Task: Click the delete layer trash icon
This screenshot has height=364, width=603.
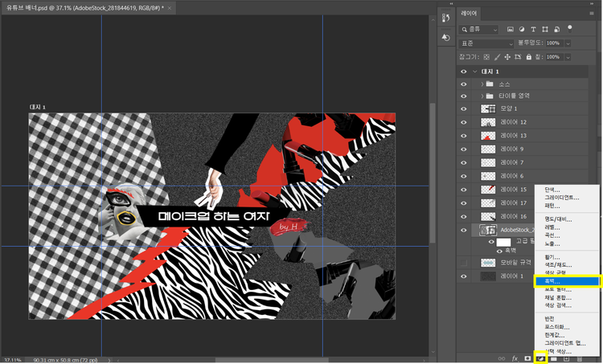Action: pyautogui.click(x=579, y=358)
